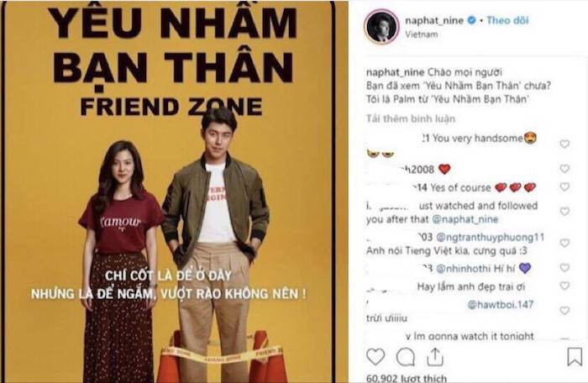Image resolution: width=588 pixels, height=383 pixels.
Task: Save the post with the bookmark icon
Action: (x=575, y=356)
